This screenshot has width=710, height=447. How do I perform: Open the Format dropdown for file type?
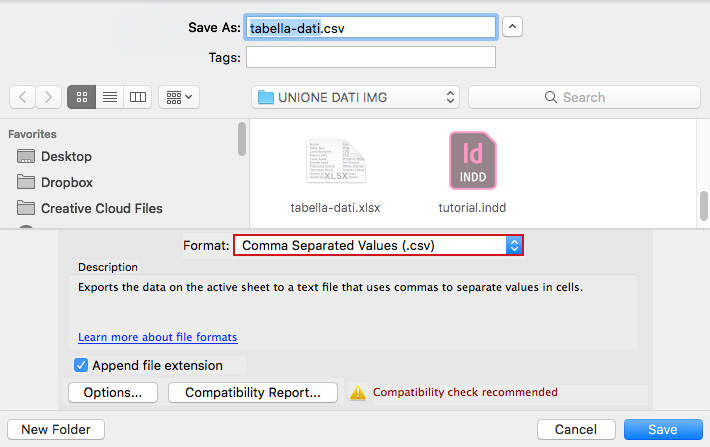pos(379,245)
